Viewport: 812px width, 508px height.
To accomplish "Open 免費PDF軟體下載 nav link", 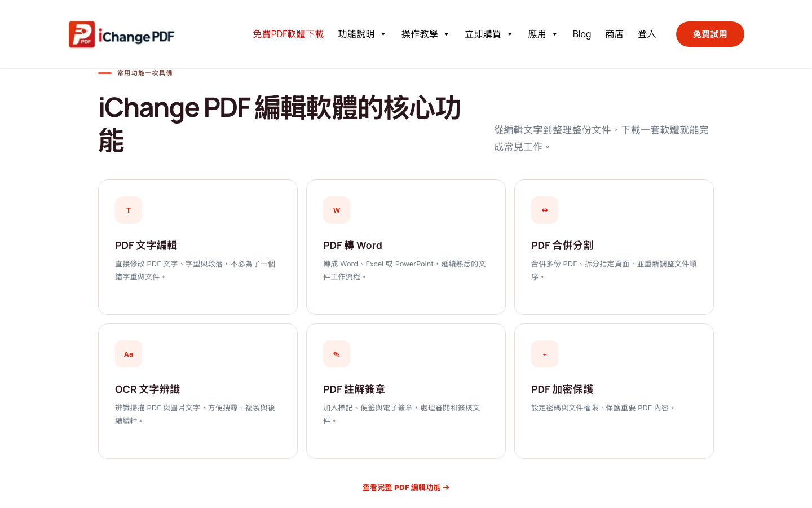I will (288, 34).
